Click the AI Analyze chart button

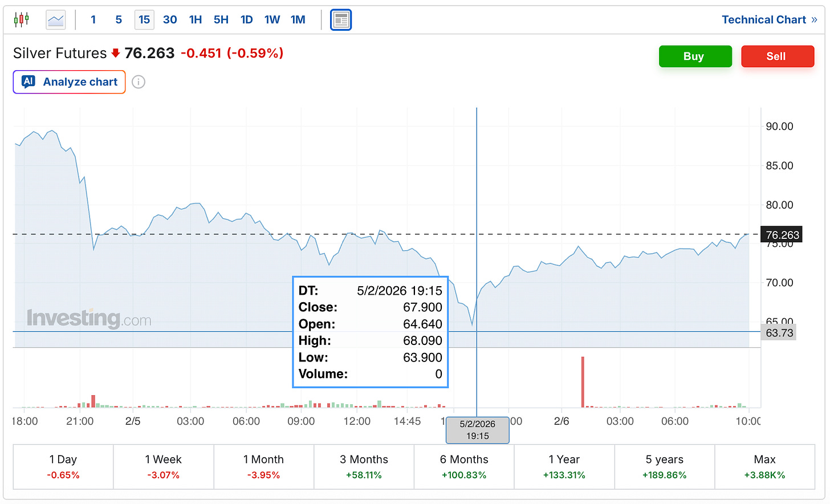[x=70, y=82]
